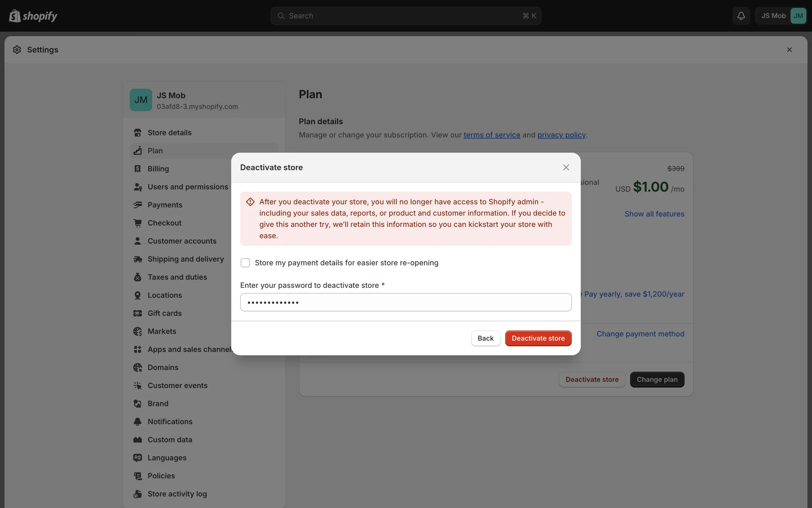Open the JS Mob account menu
The height and width of the screenshot is (508, 812).
point(781,16)
